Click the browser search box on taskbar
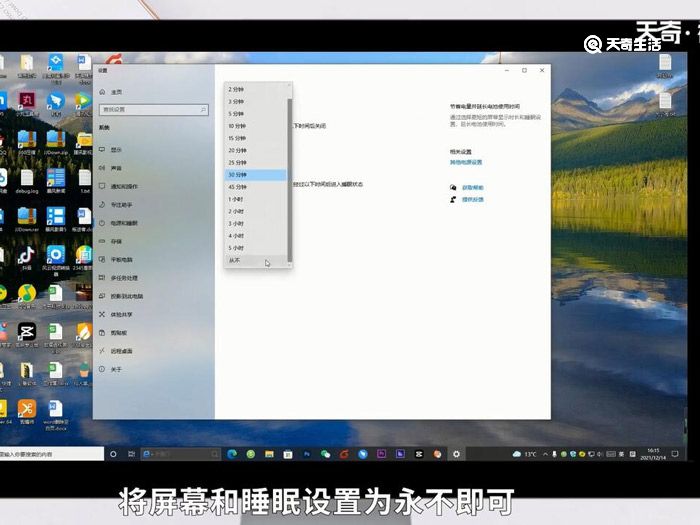The height and width of the screenshot is (525, 700). tap(181, 454)
